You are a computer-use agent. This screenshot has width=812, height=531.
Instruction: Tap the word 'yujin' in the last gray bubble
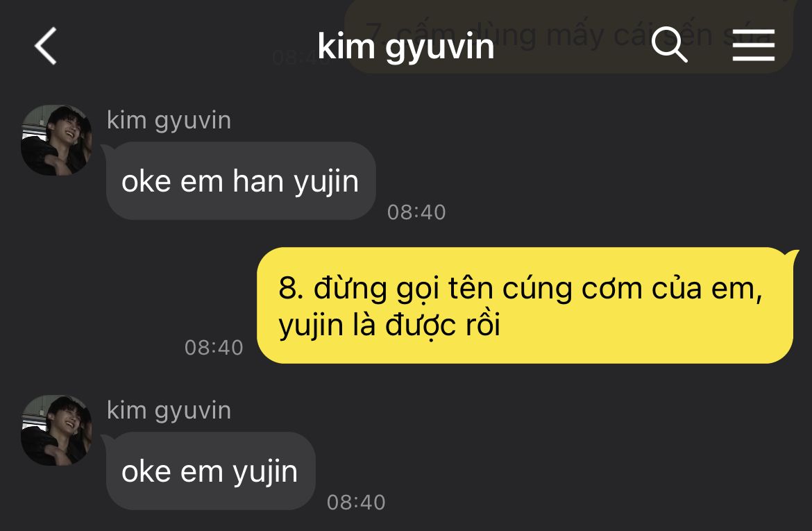[265, 473]
